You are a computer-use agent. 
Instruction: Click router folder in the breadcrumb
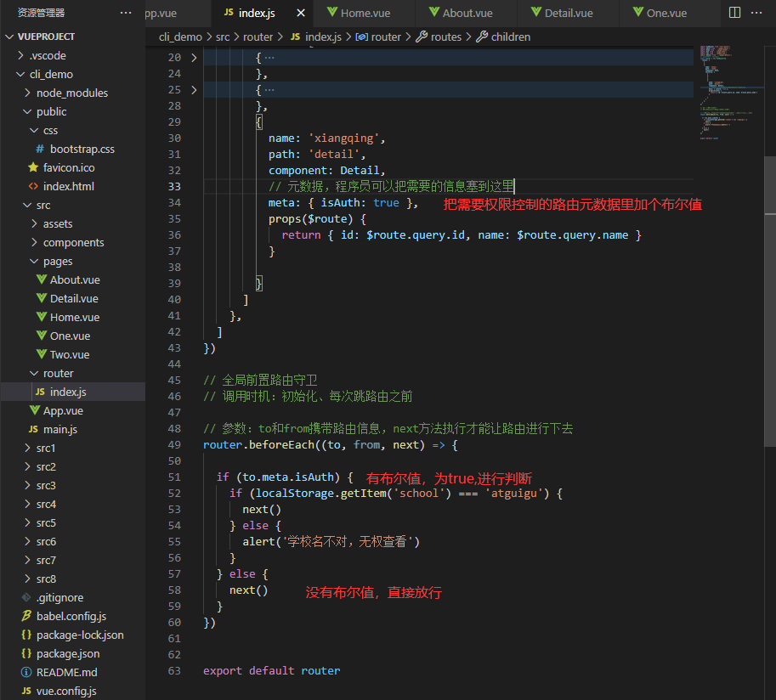(x=258, y=37)
